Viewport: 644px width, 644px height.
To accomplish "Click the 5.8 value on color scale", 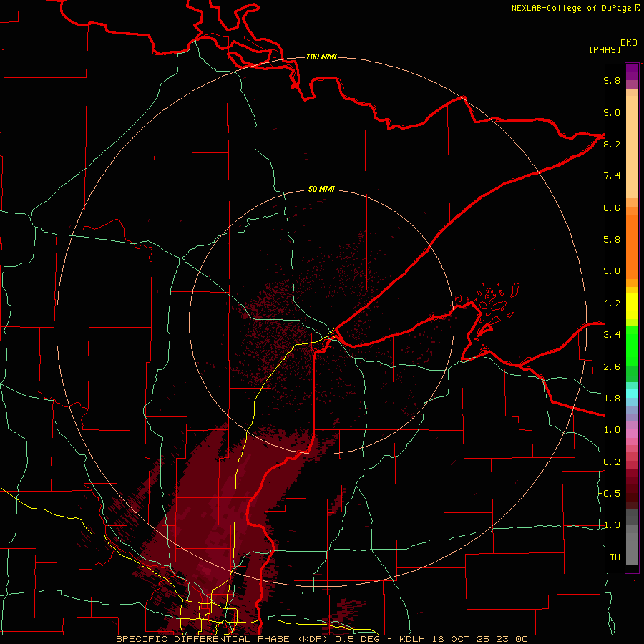I will pyautogui.click(x=612, y=240).
